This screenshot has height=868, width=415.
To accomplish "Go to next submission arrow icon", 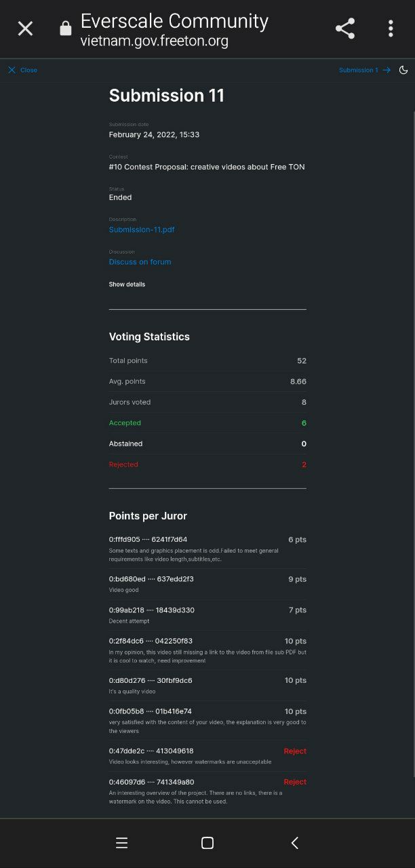I will coord(387,70).
